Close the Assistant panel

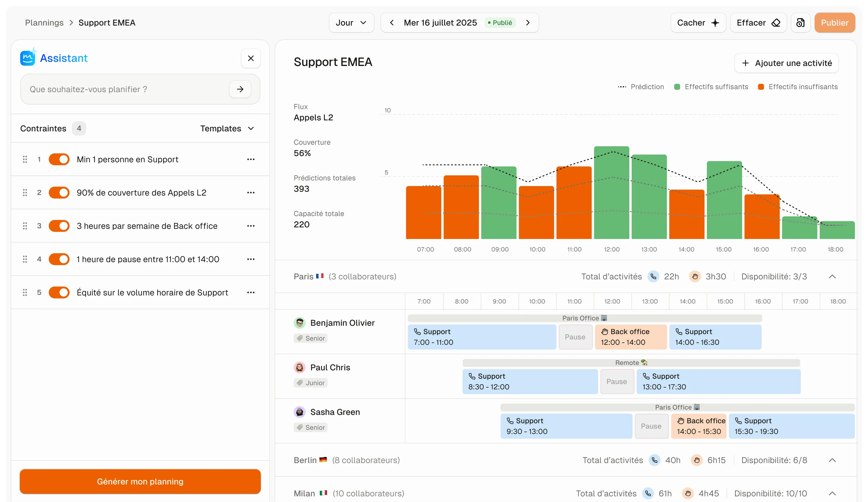pos(251,58)
